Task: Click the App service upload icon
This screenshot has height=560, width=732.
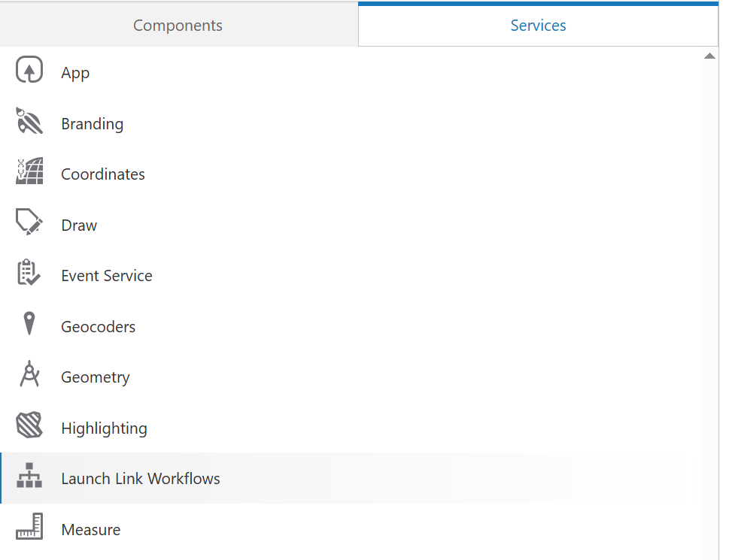Action: click(29, 72)
